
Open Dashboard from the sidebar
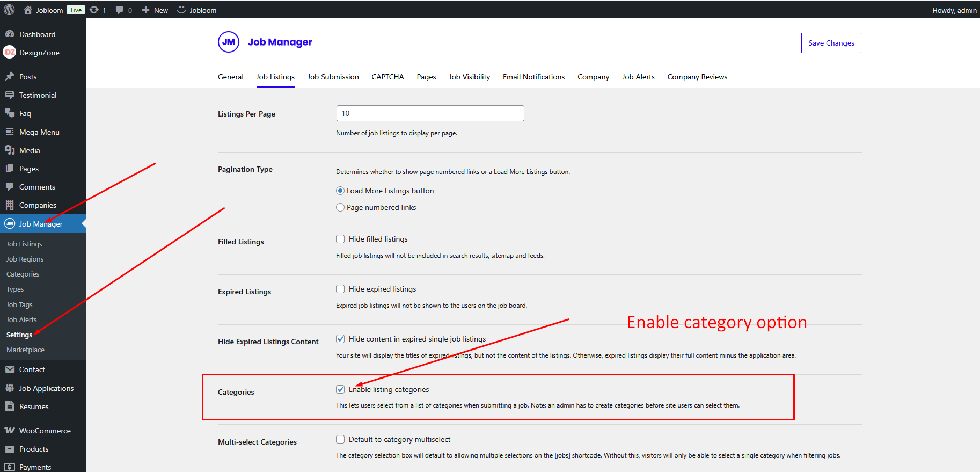click(x=37, y=34)
